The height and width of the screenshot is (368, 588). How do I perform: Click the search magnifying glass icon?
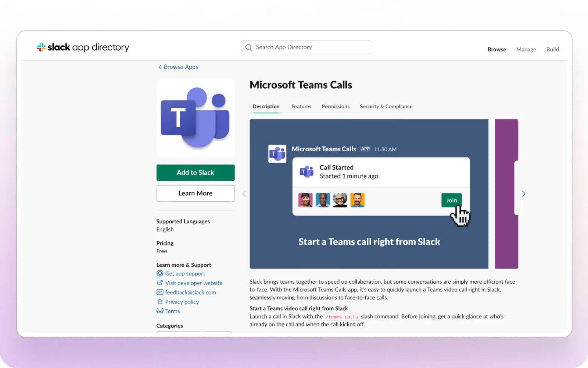click(248, 47)
